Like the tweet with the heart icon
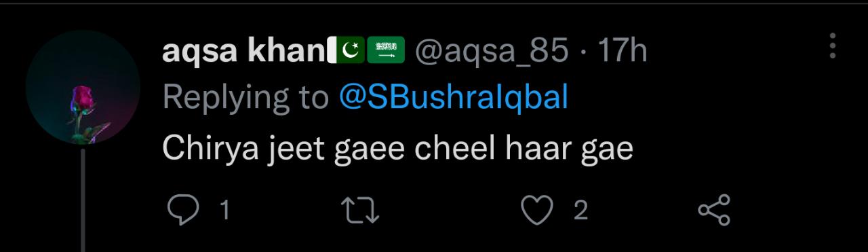The image size is (868, 252). tap(536, 211)
